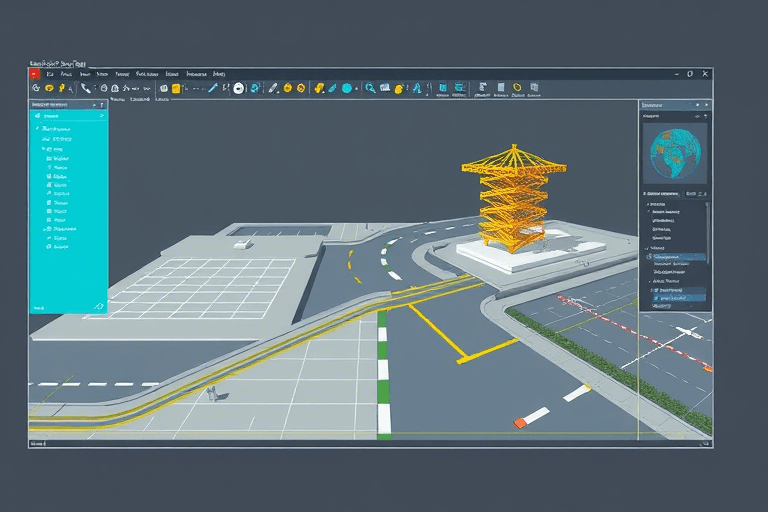Select the magnifier zoom tool

coord(370,89)
